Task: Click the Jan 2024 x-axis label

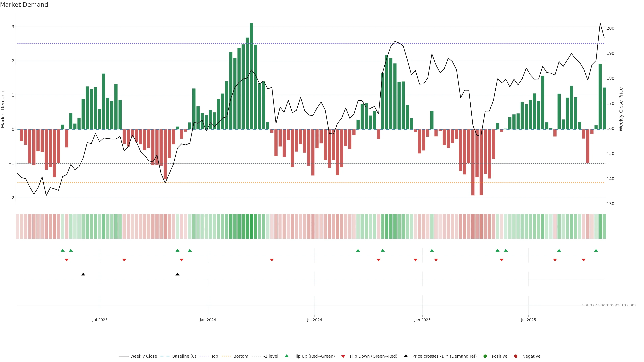Action: point(208,320)
